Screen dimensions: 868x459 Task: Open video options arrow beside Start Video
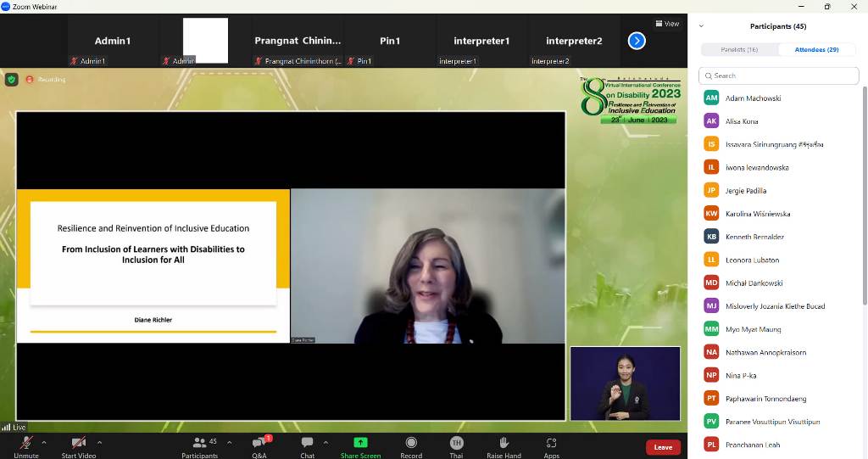[x=100, y=442]
